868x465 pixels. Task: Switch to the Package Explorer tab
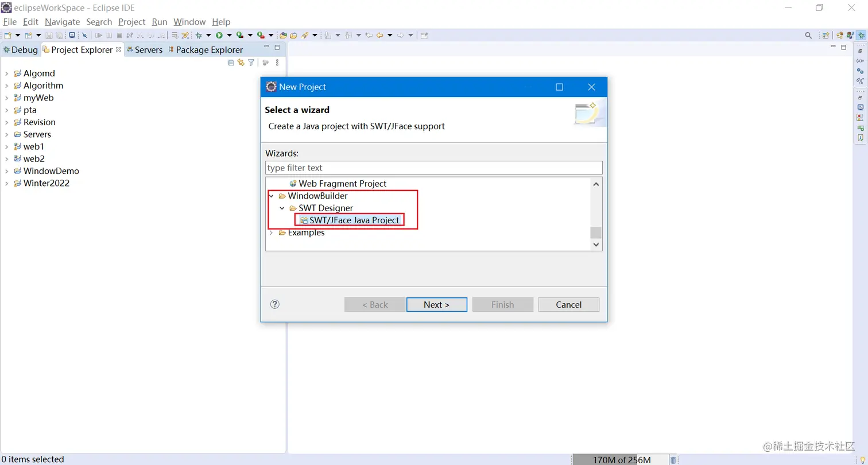click(206, 49)
